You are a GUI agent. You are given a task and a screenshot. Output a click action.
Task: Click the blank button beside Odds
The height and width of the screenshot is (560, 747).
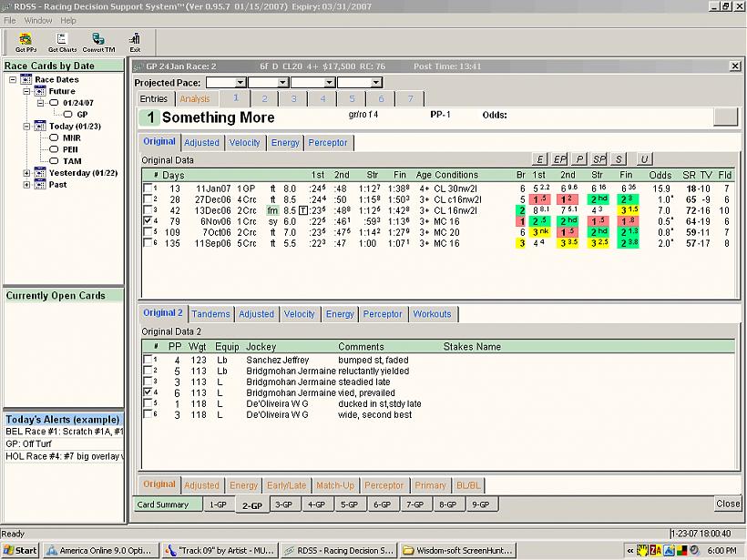pos(725,116)
